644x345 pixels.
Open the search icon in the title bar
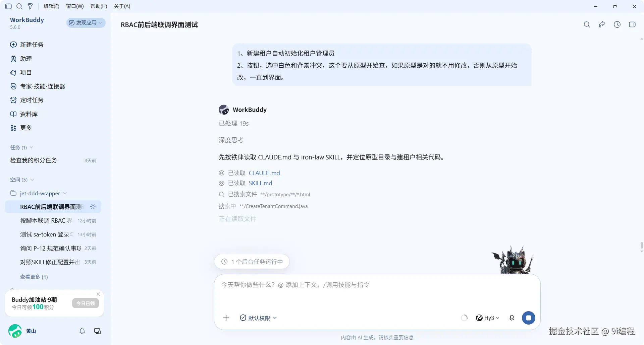19,6
